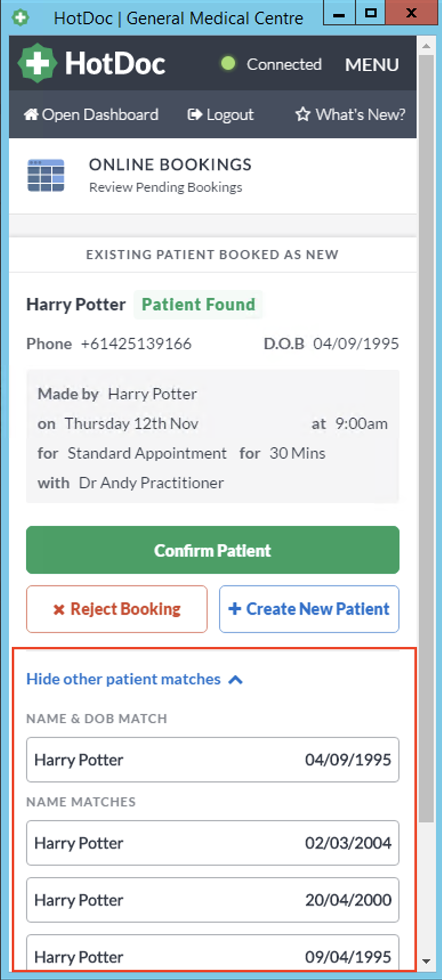Select Harry Potter match born 20/04/2000
The width and height of the screenshot is (442, 980).
[x=212, y=900]
